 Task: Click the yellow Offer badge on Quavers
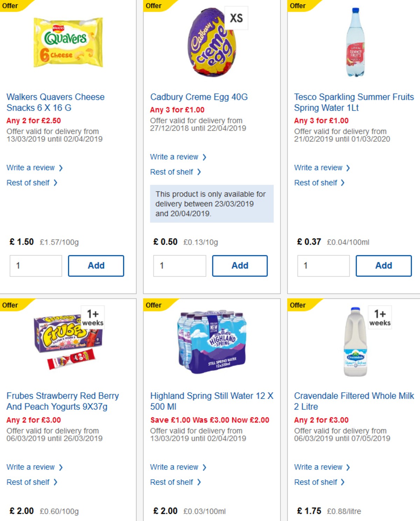coord(10,6)
